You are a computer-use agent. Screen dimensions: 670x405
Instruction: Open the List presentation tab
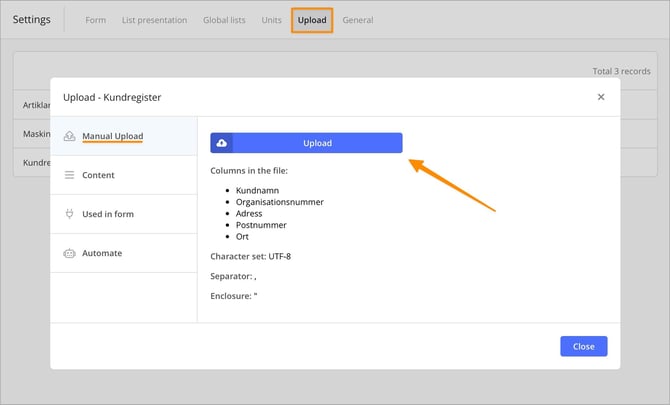coord(154,20)
